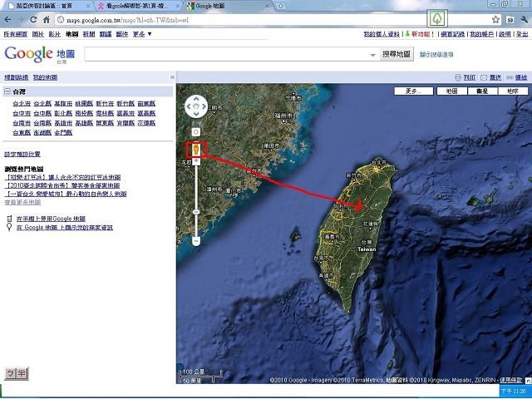The width and height of the screenshot is (532, 399).
Task: Pan the map left with arrow
Action: pyautogui.click(x=189, y=106)
